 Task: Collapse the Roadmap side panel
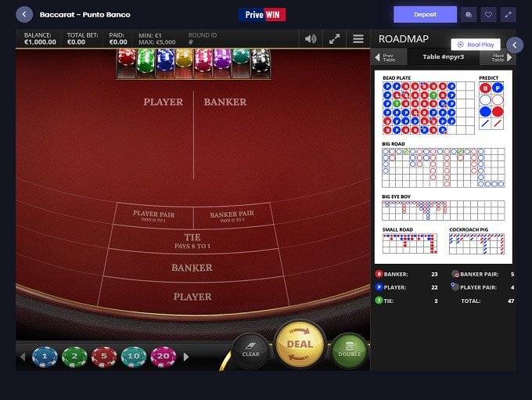[515, 45]
